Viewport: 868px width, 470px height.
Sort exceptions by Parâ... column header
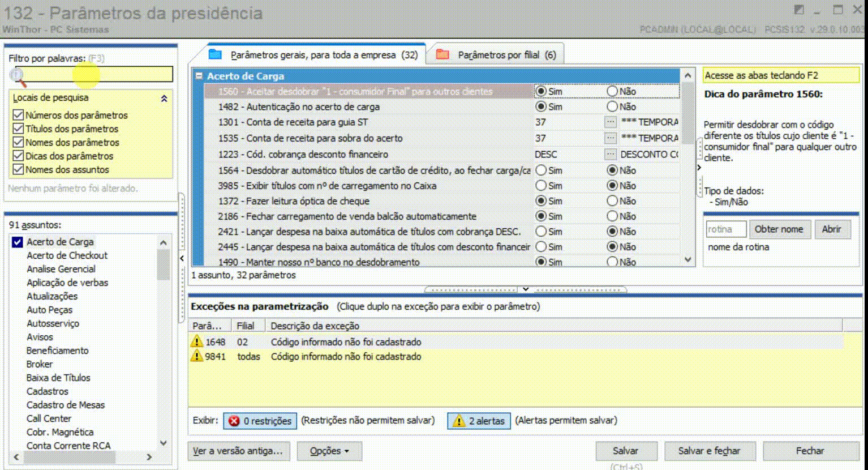pos(210,326)
